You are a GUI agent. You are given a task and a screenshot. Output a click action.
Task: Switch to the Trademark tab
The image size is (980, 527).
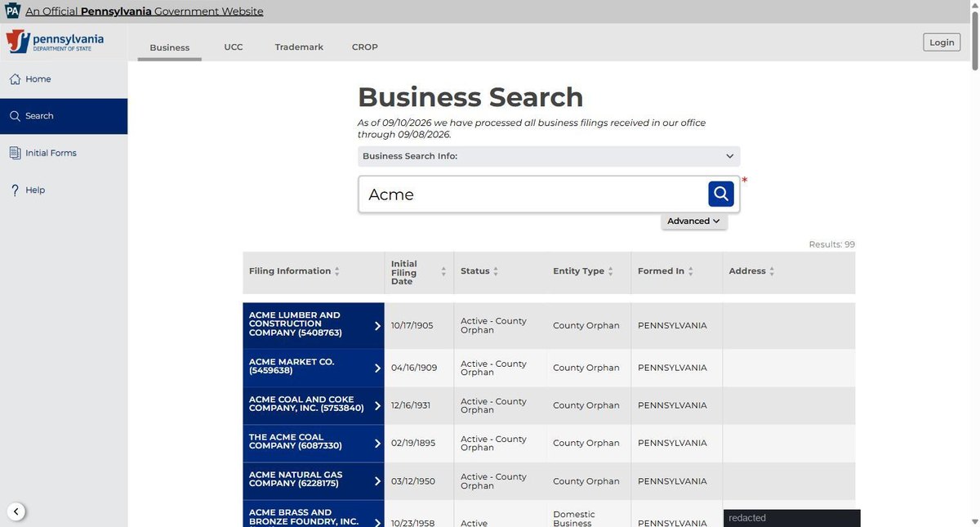click(x=299, y=47)
